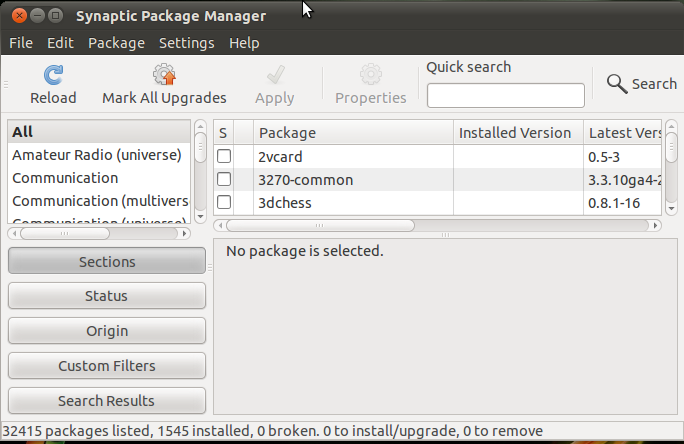684x444 pixels.
Task: Click package list scroll up arrow
Action: tap(672, 126)
